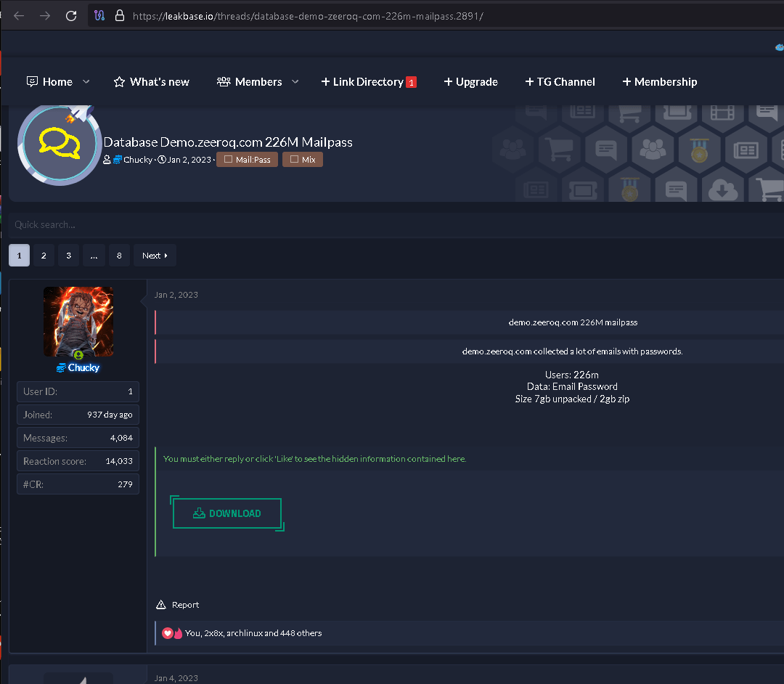The image size is (784, 684).
Task: Select the Mail:Pass tag
Action: [x=247, y=160]
